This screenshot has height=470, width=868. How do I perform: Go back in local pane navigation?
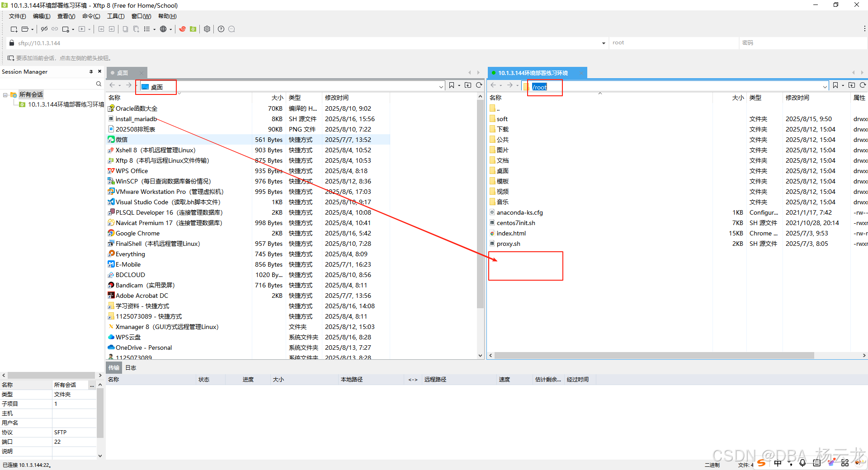[x=112, y=85]
